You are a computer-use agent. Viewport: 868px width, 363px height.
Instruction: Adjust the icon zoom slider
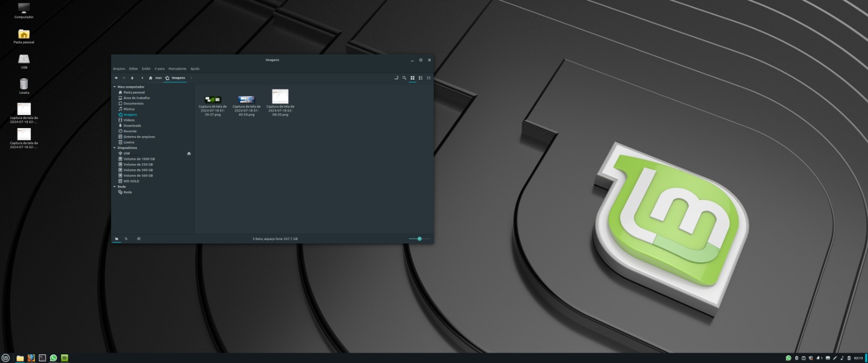(419, 239)
